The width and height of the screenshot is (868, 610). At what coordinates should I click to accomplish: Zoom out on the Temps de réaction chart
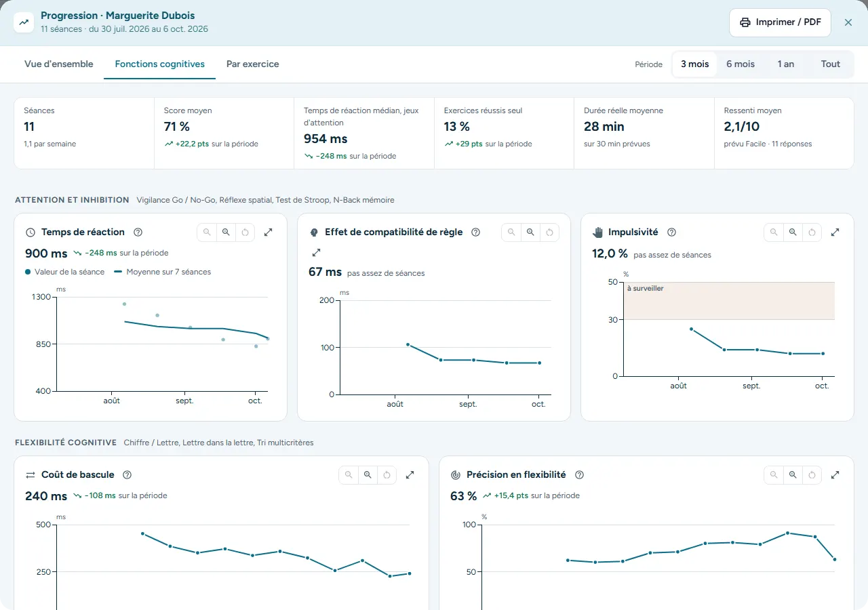coord(207,232)
